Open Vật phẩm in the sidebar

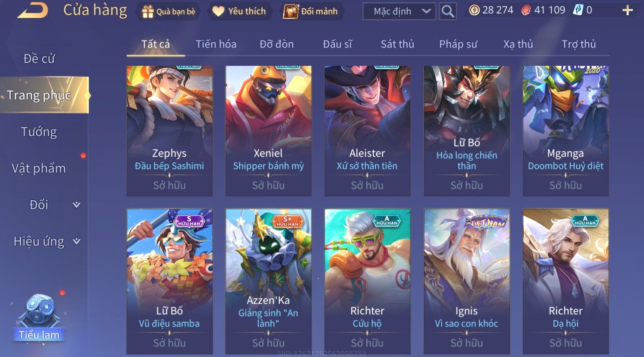click(x=39, y=168)
